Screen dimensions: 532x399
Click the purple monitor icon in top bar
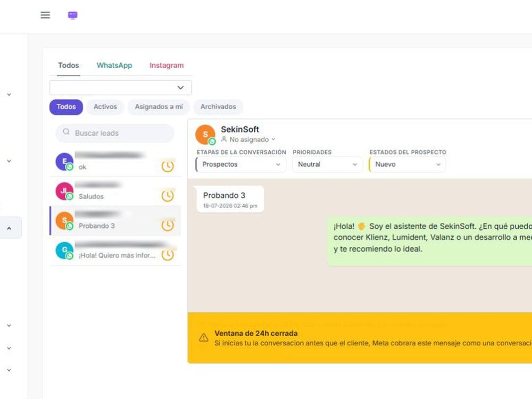point(72,15)
